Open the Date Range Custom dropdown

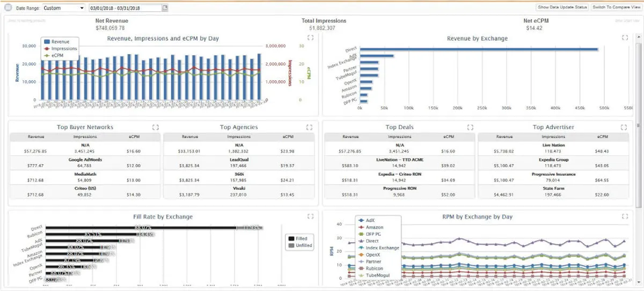point(63,8)
